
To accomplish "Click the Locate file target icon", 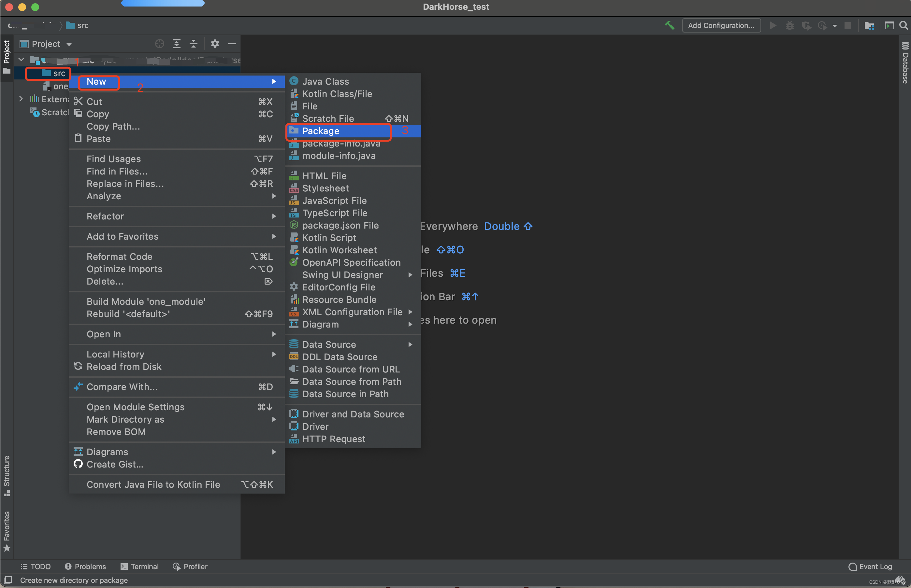I will point(159,44).
